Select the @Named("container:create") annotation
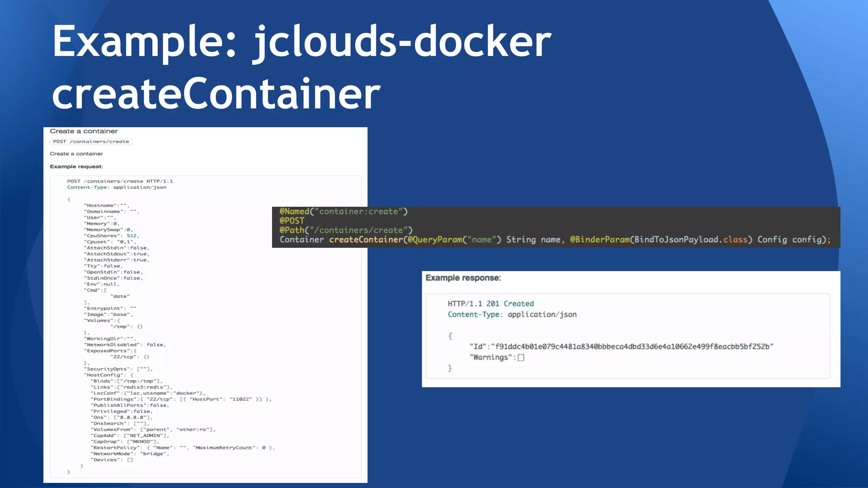 (x=343, y=211)
